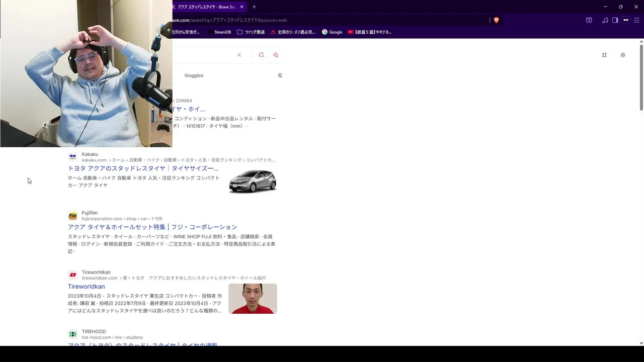644x362 pixels.
Task: Click the Brave Shields lion icon
Action: (496, 20)
